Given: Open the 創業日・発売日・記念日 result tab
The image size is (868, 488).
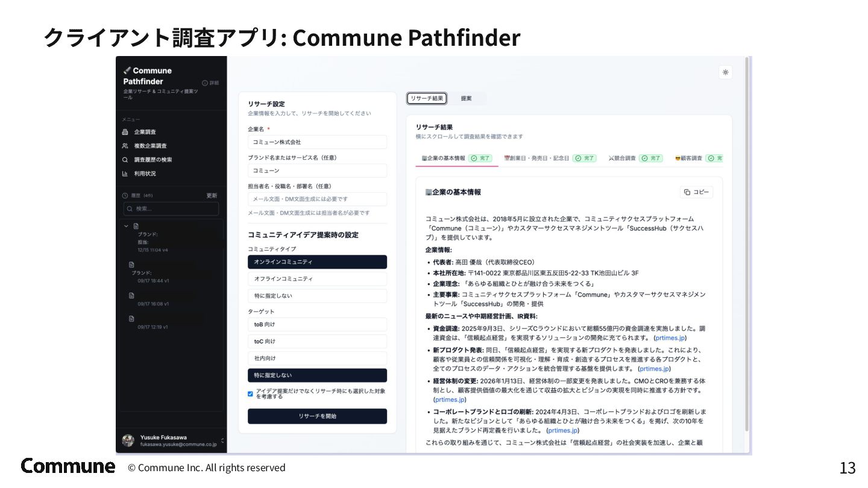Looking at the screenshot, I should pos(550,158).
